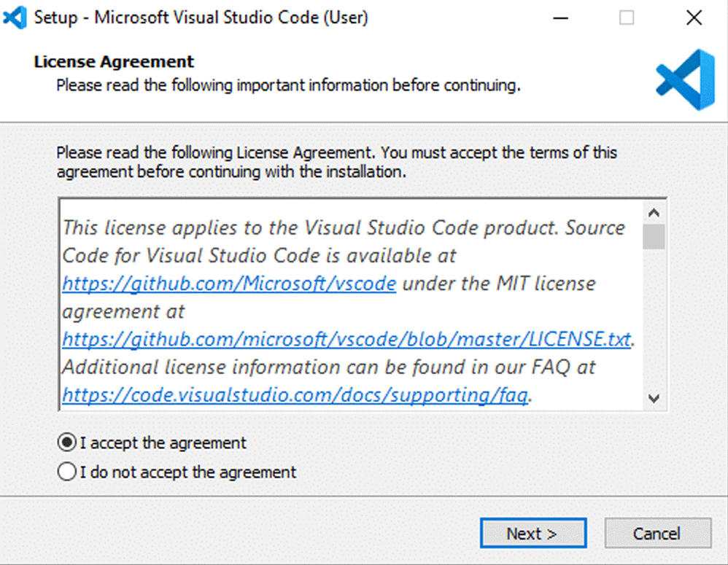The height and width of the screenshot is (565, 728).
Task: Close the Setup window
Action: (694, 18)
